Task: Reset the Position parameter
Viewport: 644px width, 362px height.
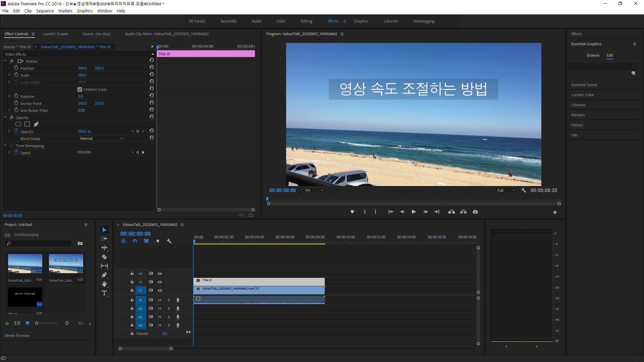Action: 152,67
